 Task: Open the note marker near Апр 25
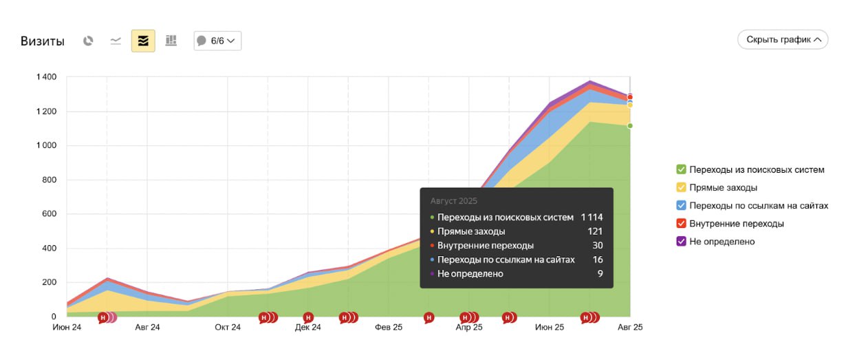pos(469,317)
